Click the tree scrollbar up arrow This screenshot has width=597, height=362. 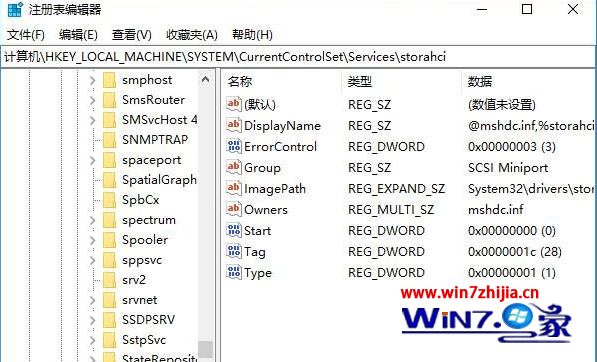pyautogui.click(x=206, y=80)
